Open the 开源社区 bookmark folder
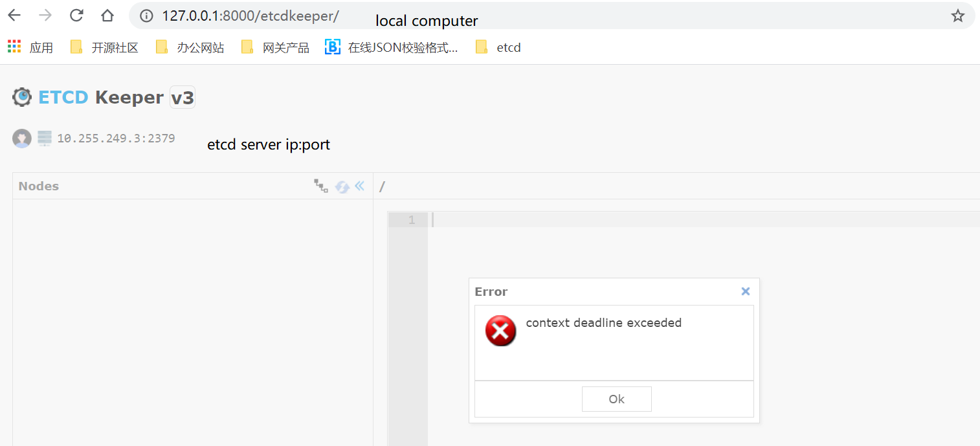 104,47
